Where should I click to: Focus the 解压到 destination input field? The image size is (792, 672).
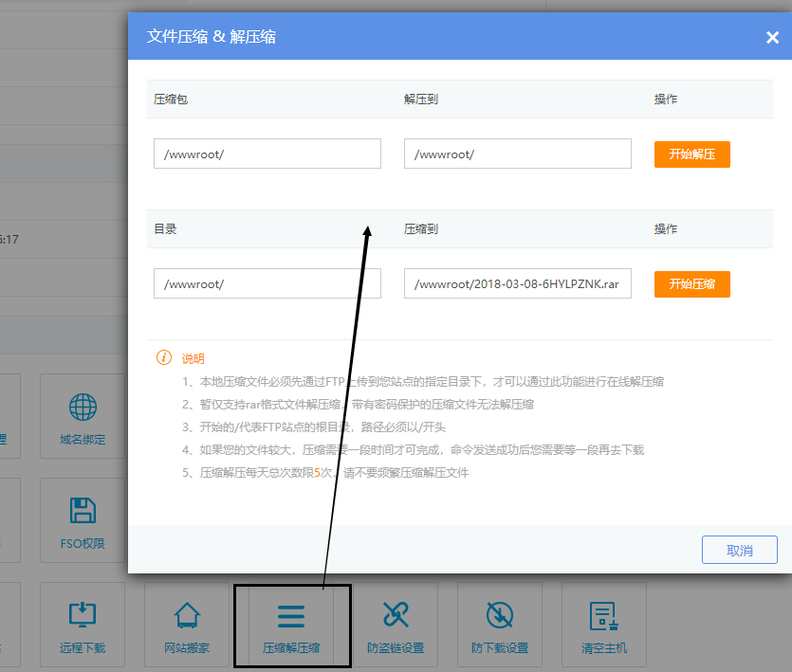click(517, 154)
